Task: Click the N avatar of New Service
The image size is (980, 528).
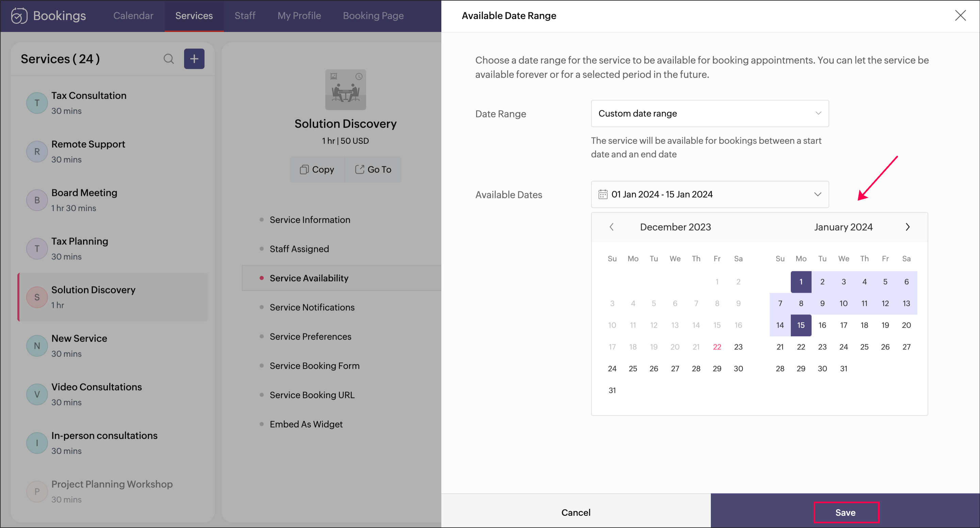Action: tap(37, 346)
